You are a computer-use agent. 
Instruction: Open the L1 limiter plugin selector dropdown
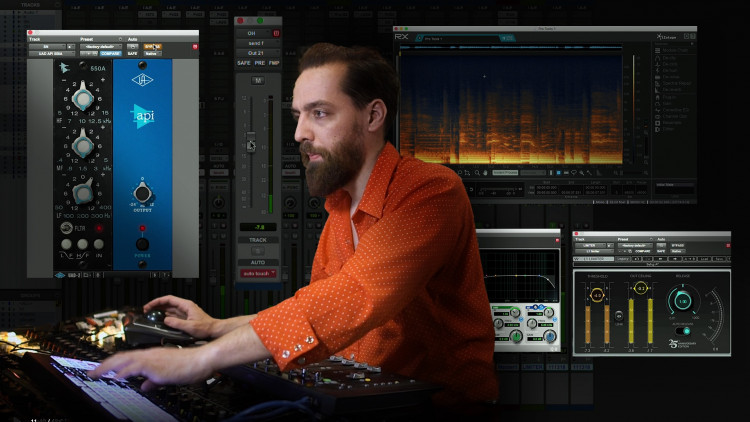click(x=593, y=251)
